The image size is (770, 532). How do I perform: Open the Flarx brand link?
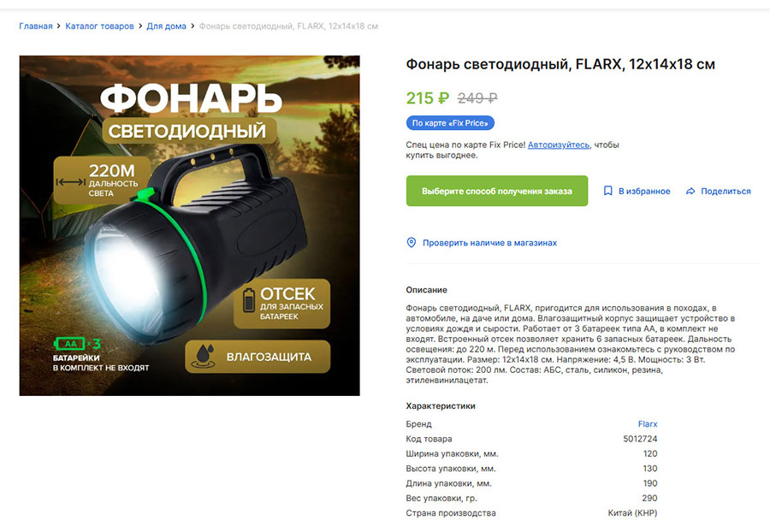click(648, 424)
